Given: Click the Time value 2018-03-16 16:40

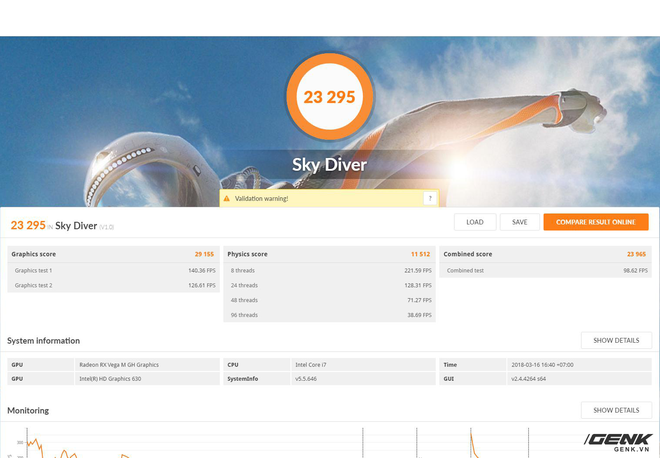Looking at the screenshot, I should pyautogui.click(x=542, y=365).
